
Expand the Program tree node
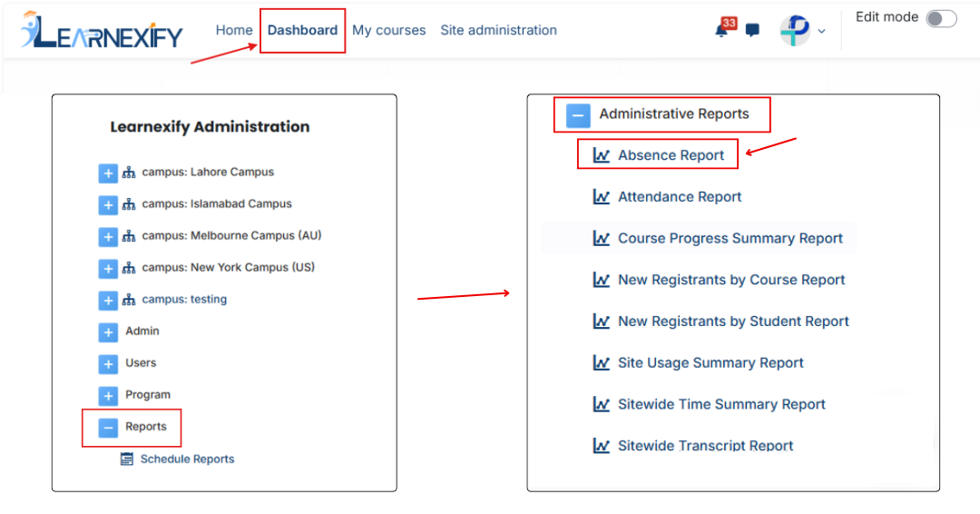tap(108, 397)
